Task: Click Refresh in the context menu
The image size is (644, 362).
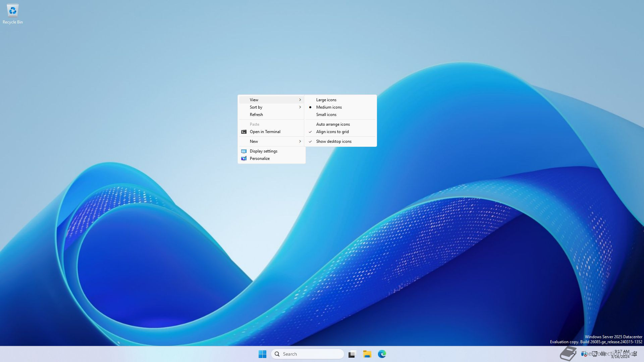Action: tap(256, 115)
